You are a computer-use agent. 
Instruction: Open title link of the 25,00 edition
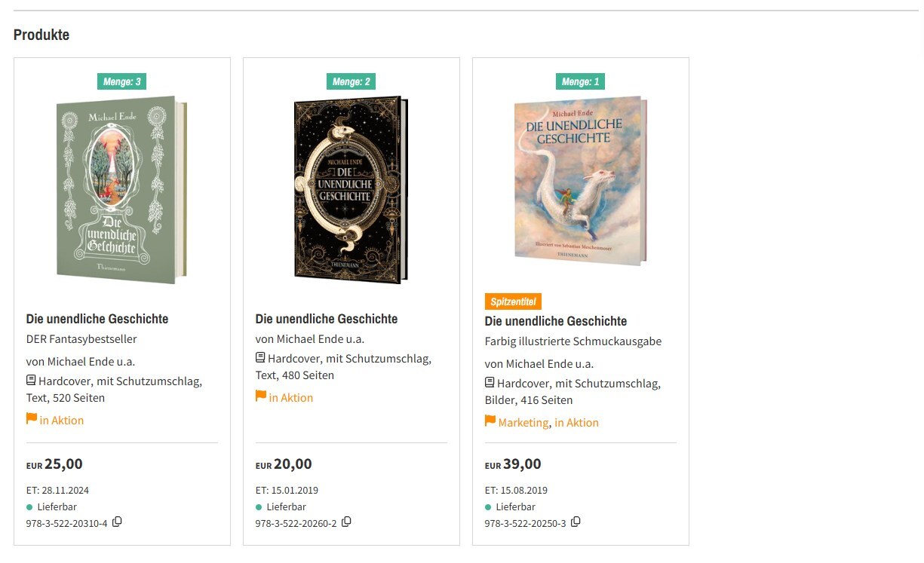97,319
